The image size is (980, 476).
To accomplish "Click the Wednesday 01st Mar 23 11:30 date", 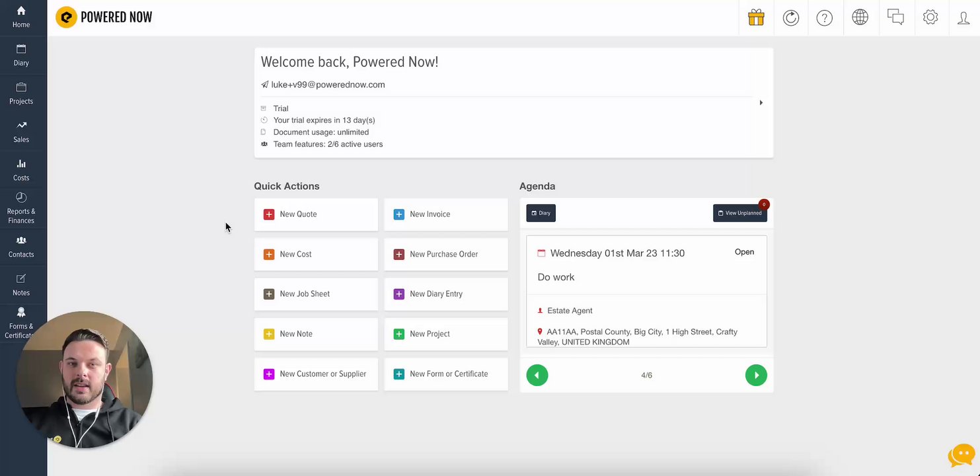I will point(617,253).
